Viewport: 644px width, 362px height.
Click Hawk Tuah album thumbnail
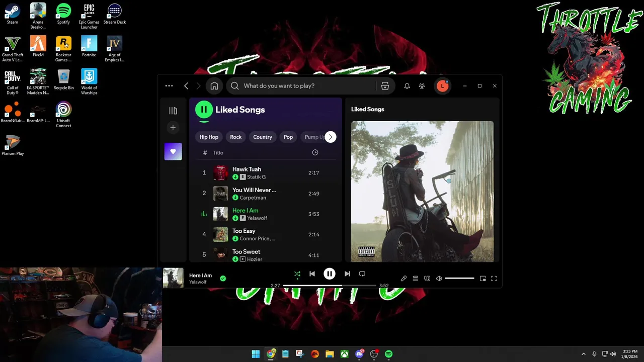pos(221,172)
